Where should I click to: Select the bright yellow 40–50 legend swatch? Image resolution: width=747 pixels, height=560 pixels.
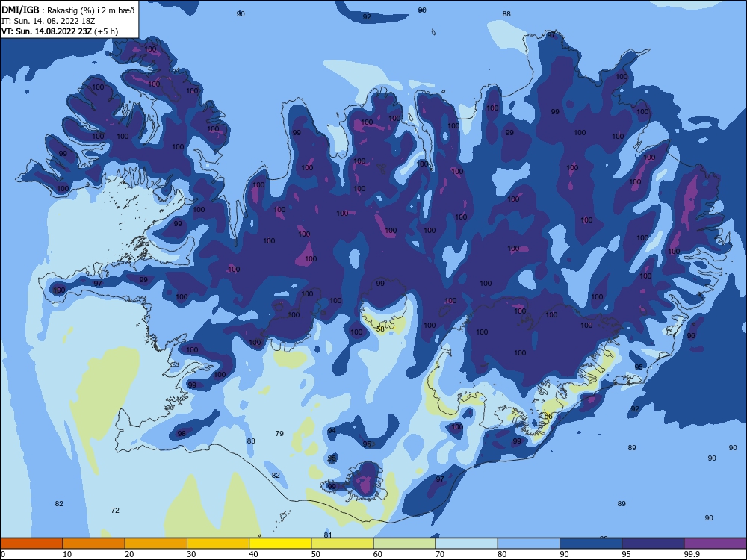pos(280,544)
